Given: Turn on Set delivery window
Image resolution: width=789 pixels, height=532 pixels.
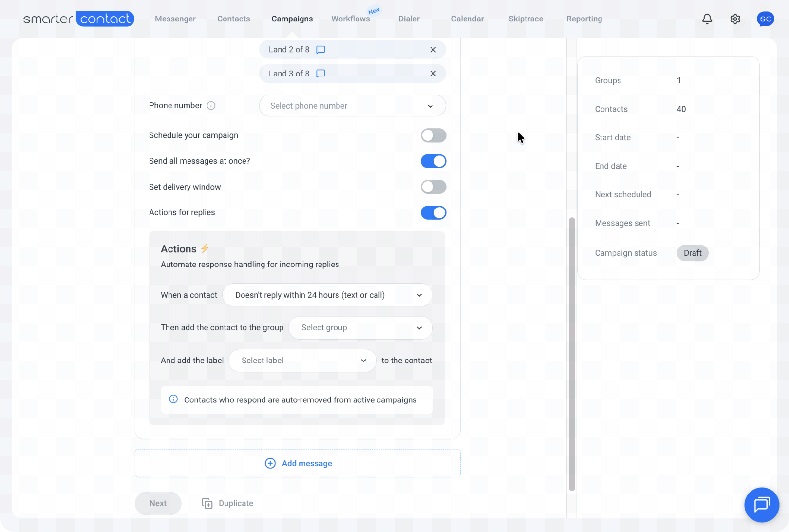Looking at the screenshot, I should 433,187.
